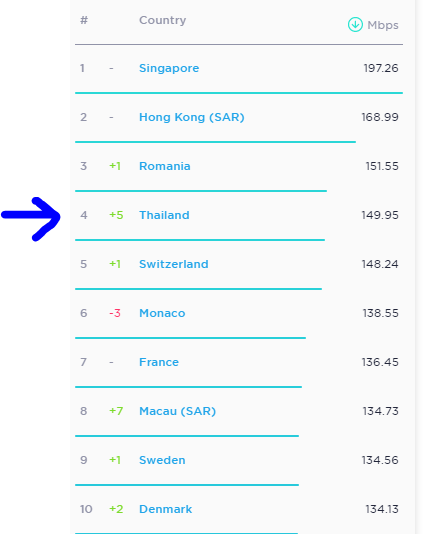Click Singapore's 197.26 speed value
The height and width of the screenshot is (534, 423).
[381, 68]
